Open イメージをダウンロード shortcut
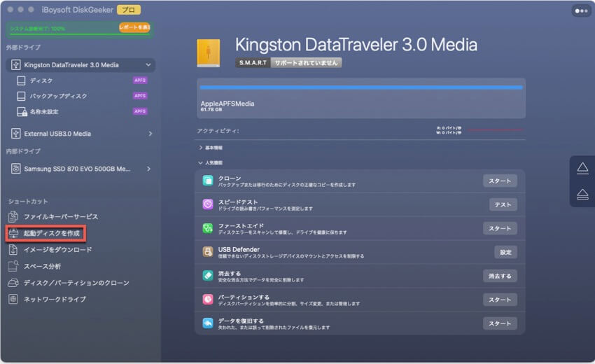Viewport: 595px width, 364px height. click(x=57, y=250)
